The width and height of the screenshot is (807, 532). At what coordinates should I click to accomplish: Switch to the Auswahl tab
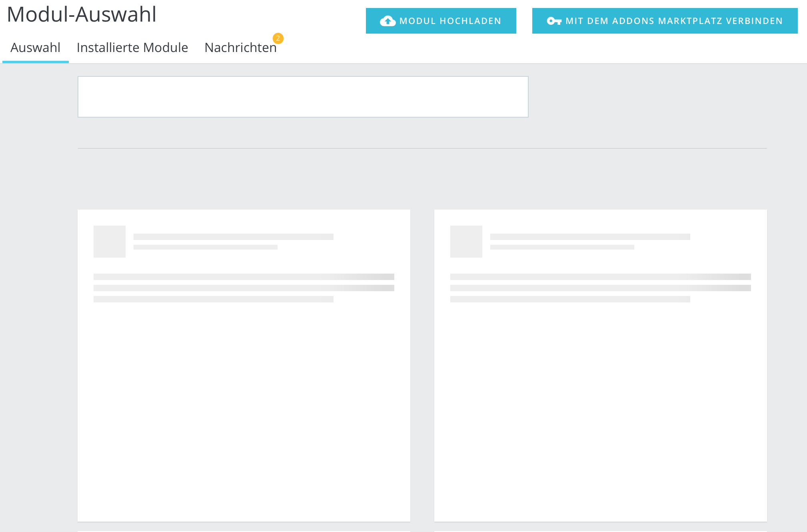[x=35, y=48]
